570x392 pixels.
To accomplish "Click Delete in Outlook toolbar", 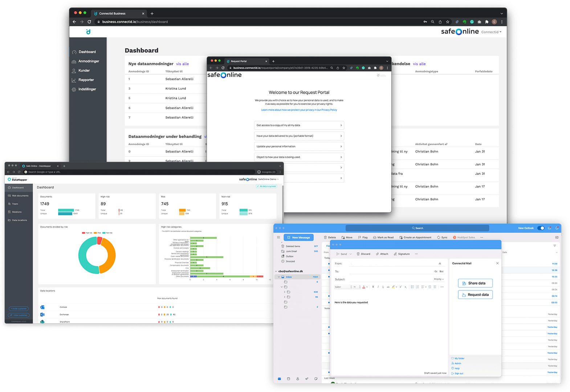I will [x=330, y=237].
